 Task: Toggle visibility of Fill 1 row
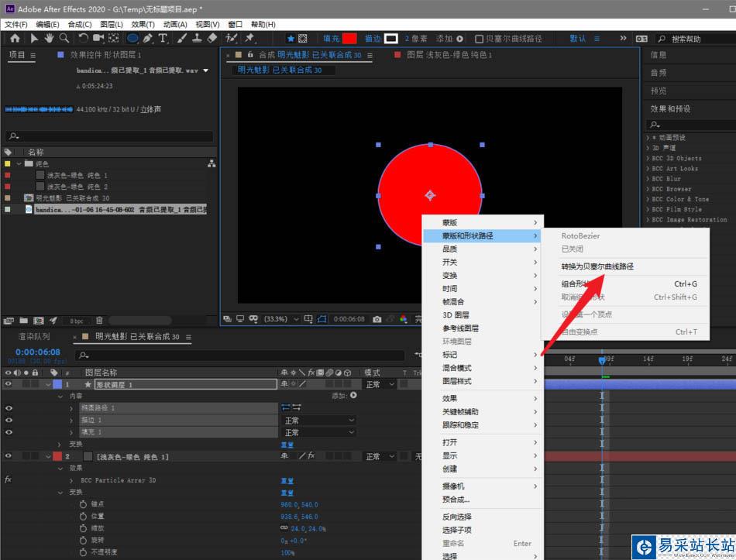pos(9,432)
